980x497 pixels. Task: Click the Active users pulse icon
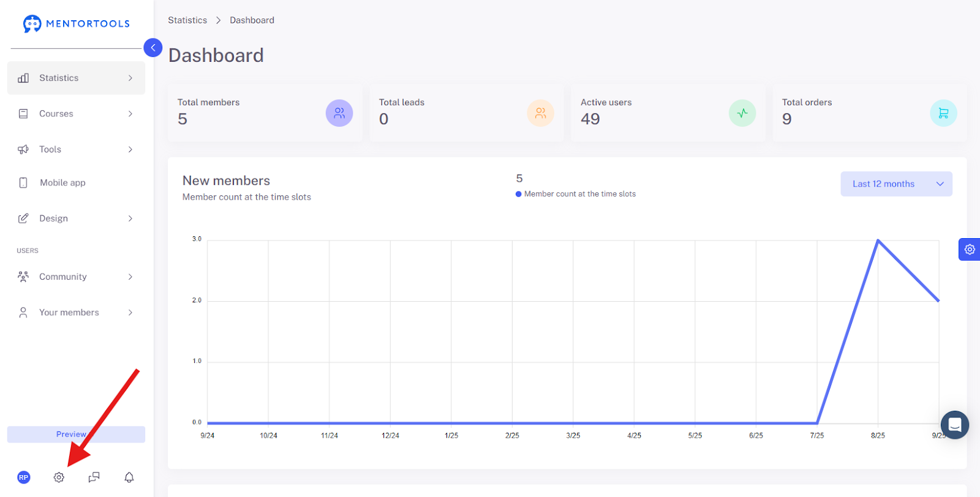point(742,113)
